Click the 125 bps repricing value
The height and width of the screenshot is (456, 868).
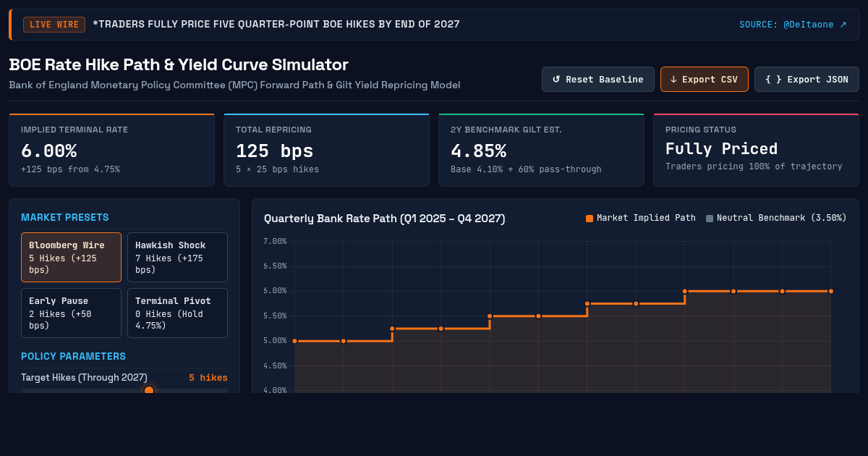(274, 151)
